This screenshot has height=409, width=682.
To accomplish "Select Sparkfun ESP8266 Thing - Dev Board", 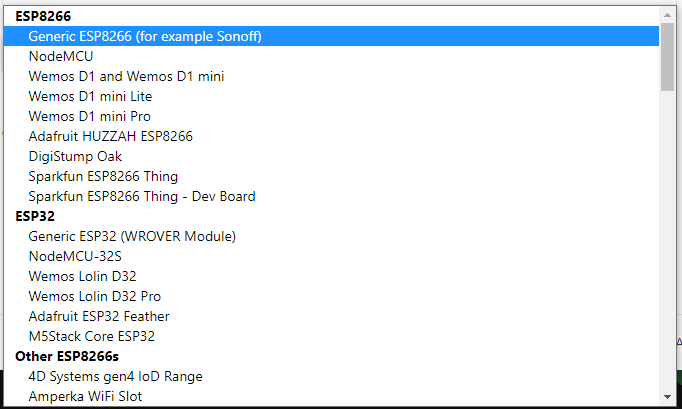I will [x=331, y=196].
